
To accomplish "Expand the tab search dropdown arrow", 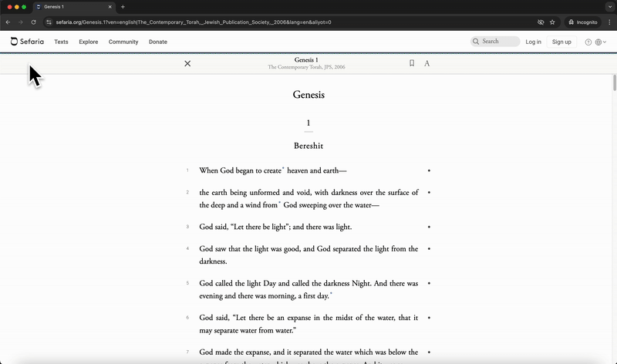I will [610, 7].
